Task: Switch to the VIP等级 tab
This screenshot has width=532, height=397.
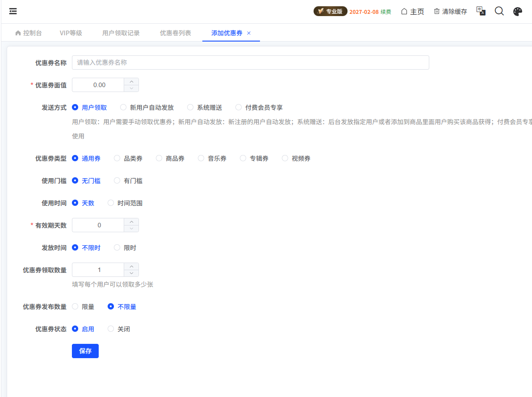Action: pyautogui.click(x=71, y=33)
